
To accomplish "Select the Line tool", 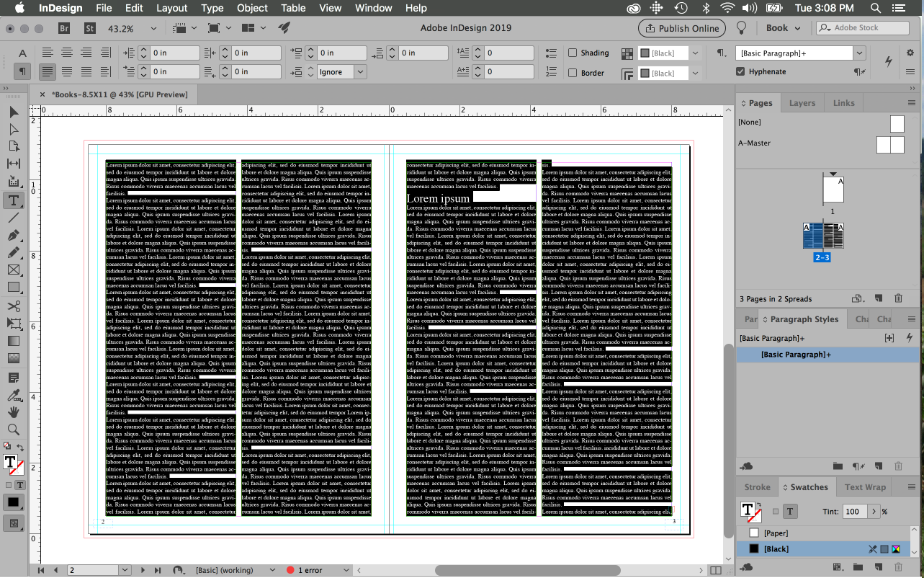I will [x=14, y=218].
